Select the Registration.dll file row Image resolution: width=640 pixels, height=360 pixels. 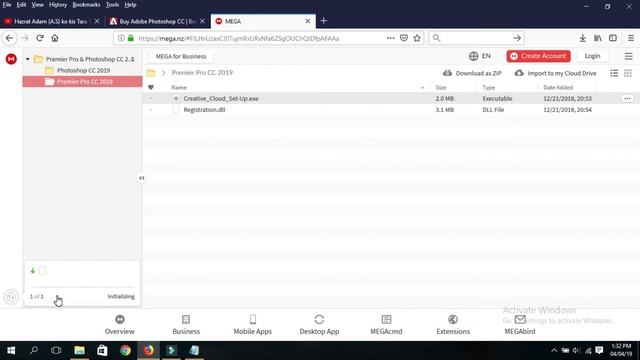click(391, 110)
